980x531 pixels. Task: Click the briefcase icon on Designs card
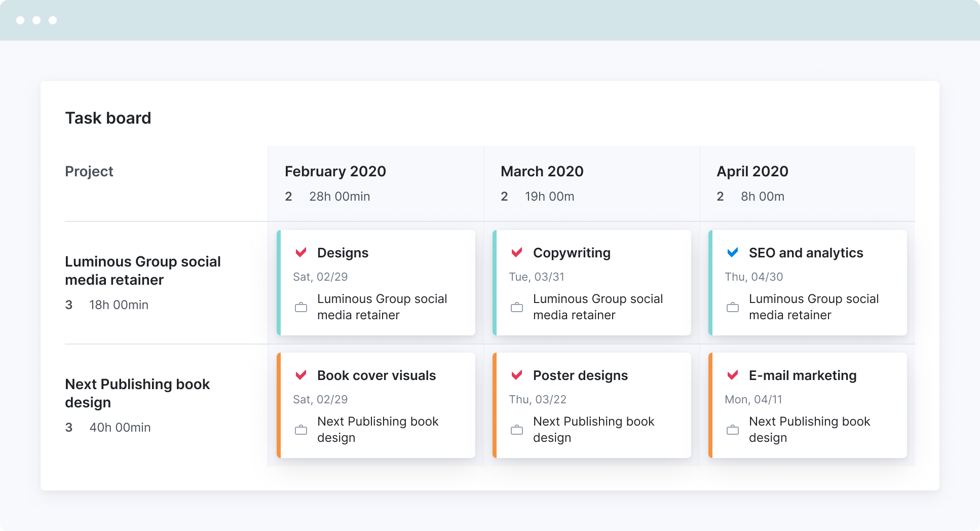point(301,307)
